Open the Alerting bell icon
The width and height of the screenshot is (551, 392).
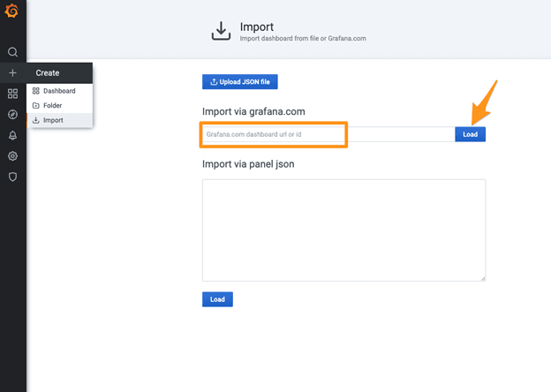12,135
